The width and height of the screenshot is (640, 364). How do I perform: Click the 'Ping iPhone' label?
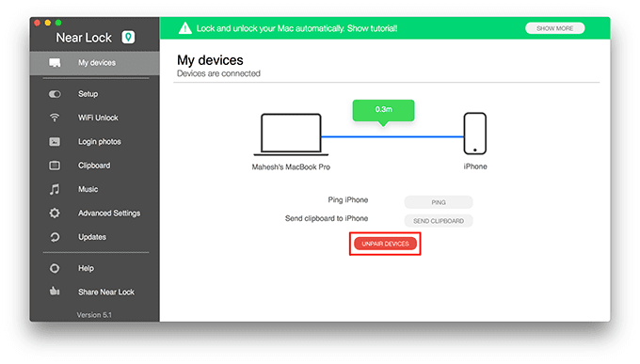(347, 200)
